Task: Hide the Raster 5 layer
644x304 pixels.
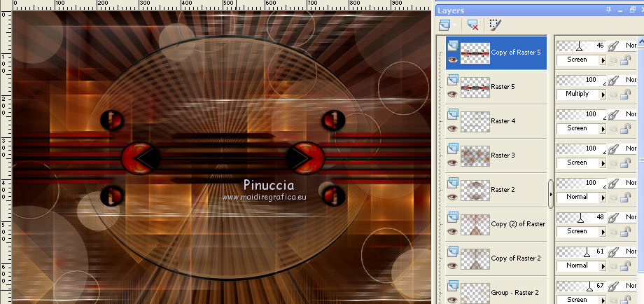Action: (453, 94)
